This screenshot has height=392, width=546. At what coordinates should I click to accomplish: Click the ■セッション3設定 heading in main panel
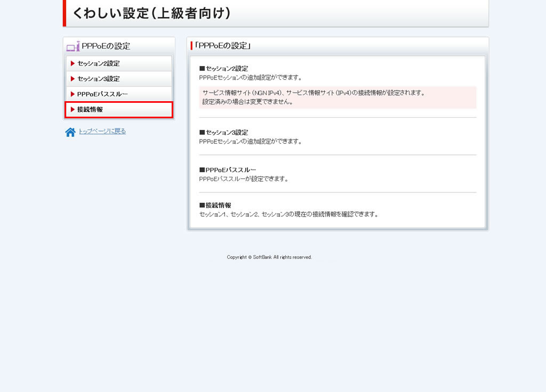click(x=223, y=133)
